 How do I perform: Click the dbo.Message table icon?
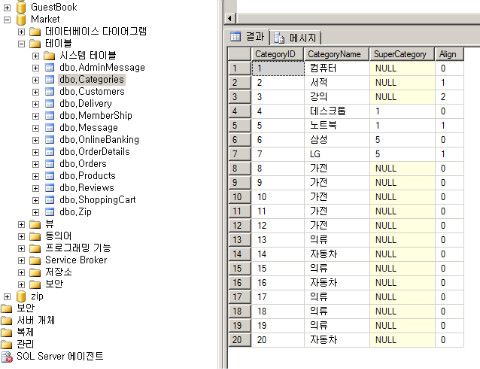[49, 128]
